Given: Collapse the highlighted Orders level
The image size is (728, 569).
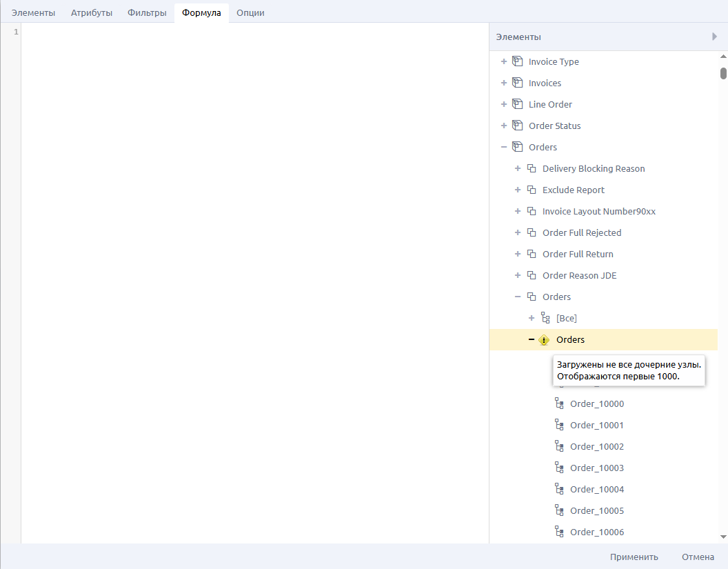Looking at the screenshot, I should click(532, 339).
